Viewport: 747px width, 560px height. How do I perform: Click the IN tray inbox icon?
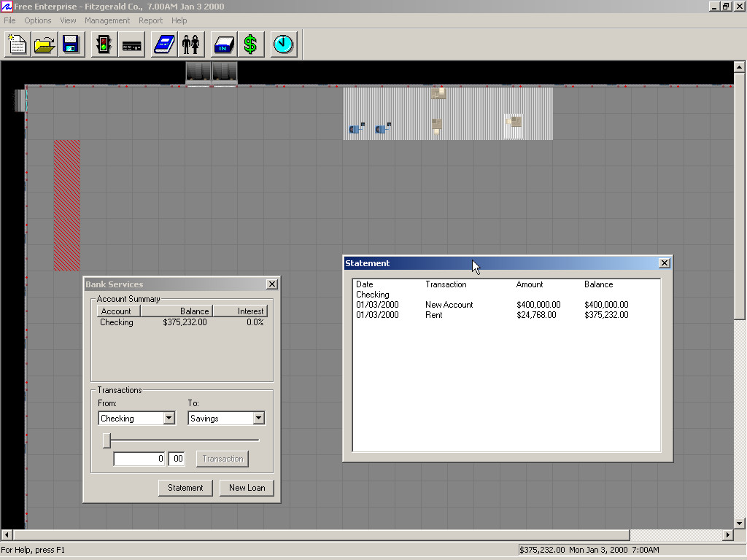click(223, 44)
